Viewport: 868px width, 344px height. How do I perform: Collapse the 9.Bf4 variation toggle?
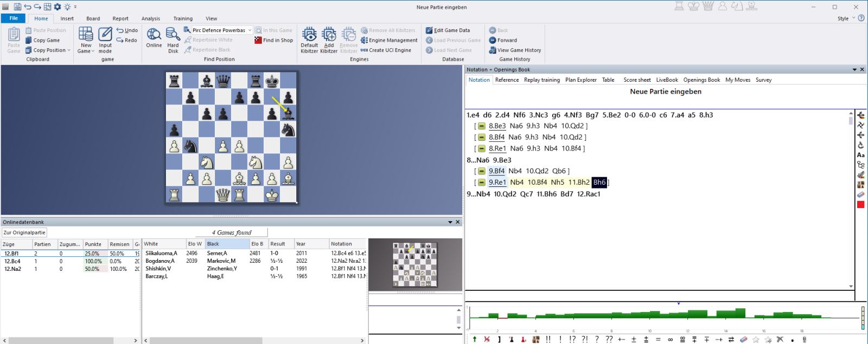coord(481,171)
